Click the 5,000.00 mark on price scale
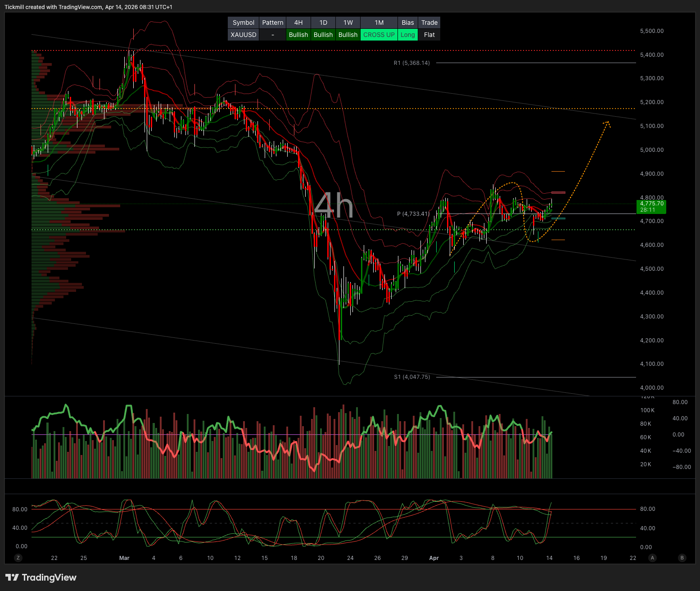This screenshot has width=700, height=591. coord(651,150)
